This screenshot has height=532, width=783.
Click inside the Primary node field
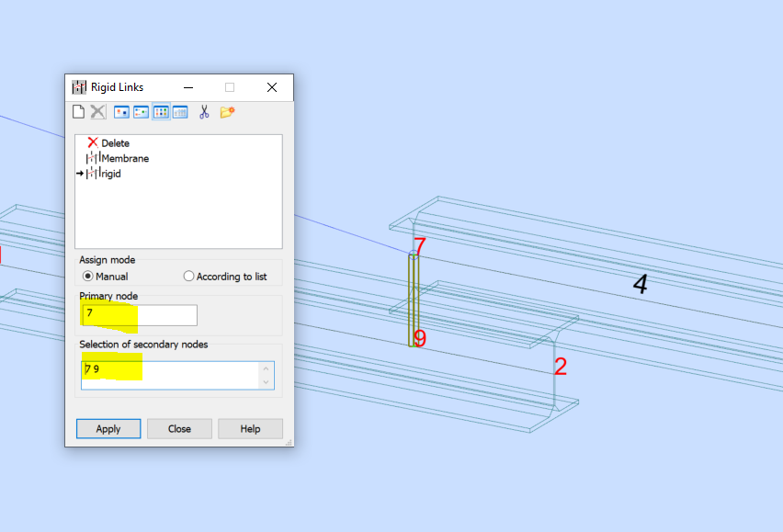coord(138,314)
